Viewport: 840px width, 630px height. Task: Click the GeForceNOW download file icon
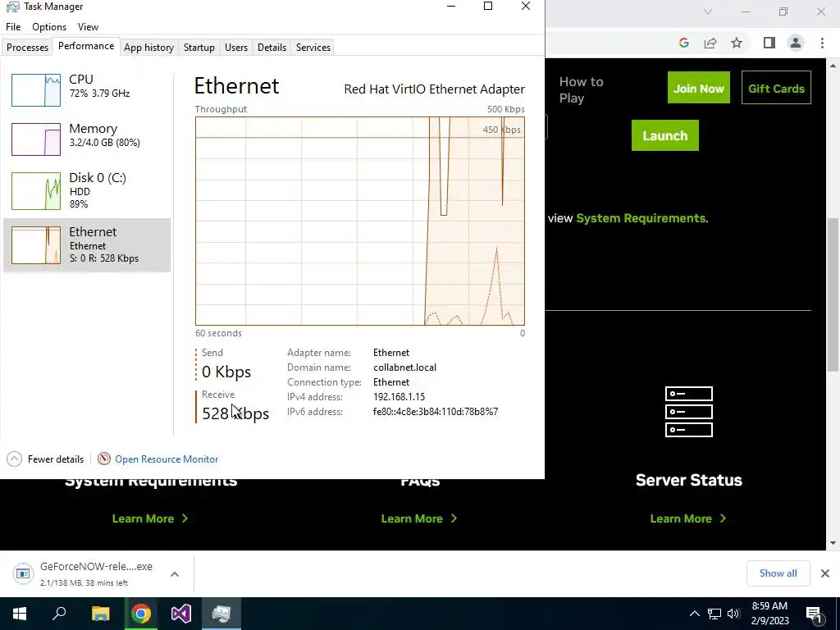pos(23,573)
